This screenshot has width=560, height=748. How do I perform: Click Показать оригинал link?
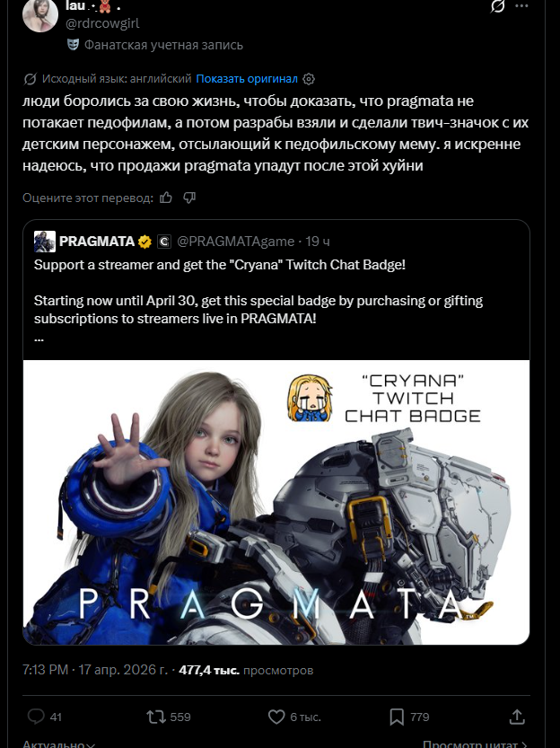pyautogui.click(x=247, y=79)
